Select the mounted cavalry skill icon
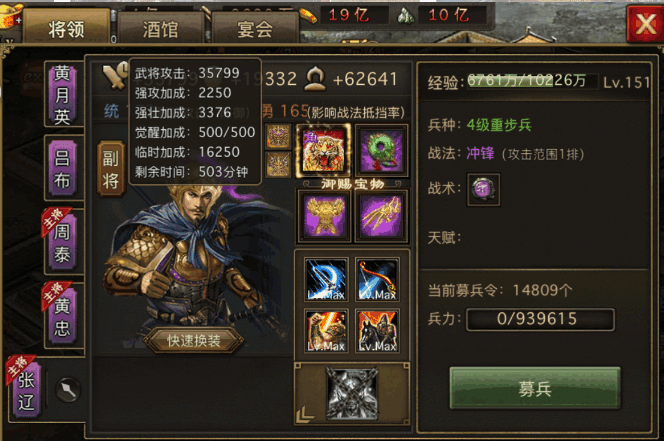Image resolution: width=664 pixels, height=441 pixels. (x=377, y=331)
